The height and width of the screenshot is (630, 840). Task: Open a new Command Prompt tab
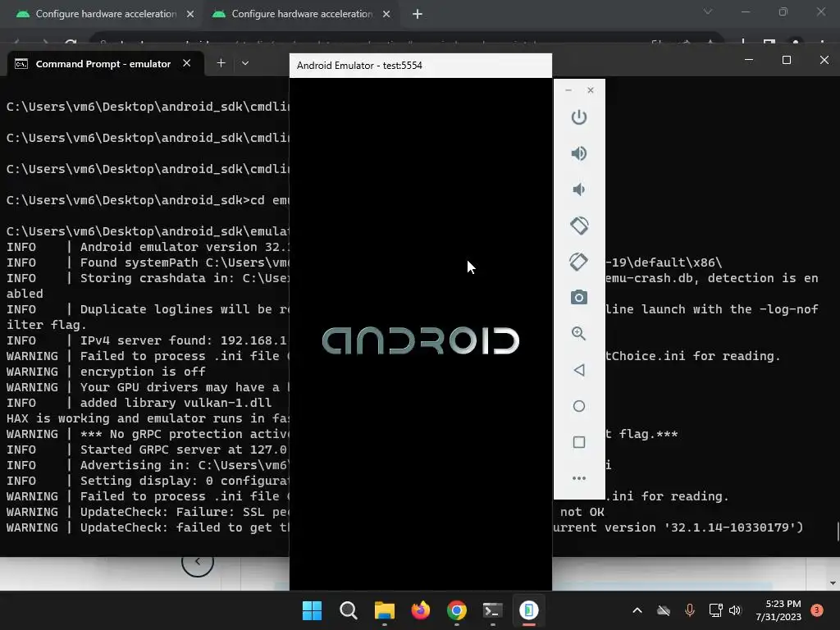pos(221,63)
